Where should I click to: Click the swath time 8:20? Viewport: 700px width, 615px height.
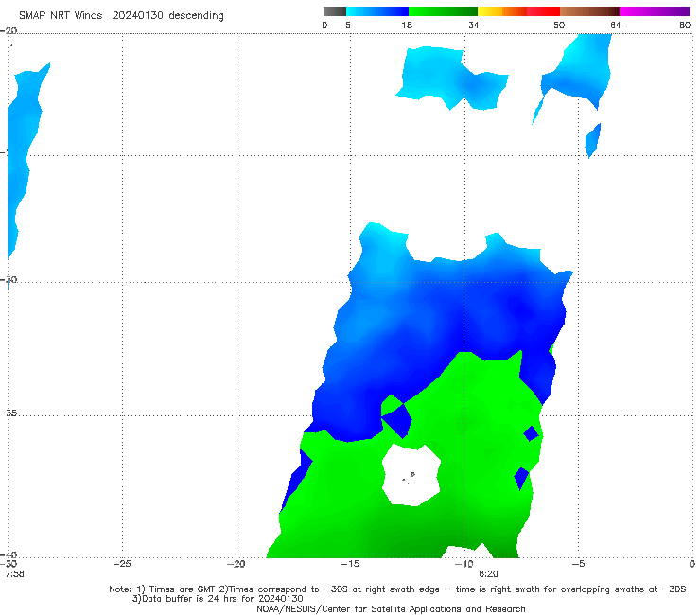tap(488, 574)
